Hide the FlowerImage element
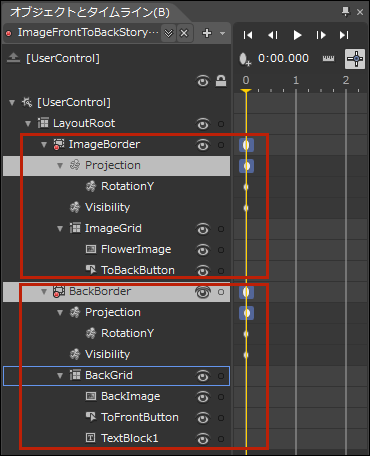 pyautogui.click(x=203, y=250)
